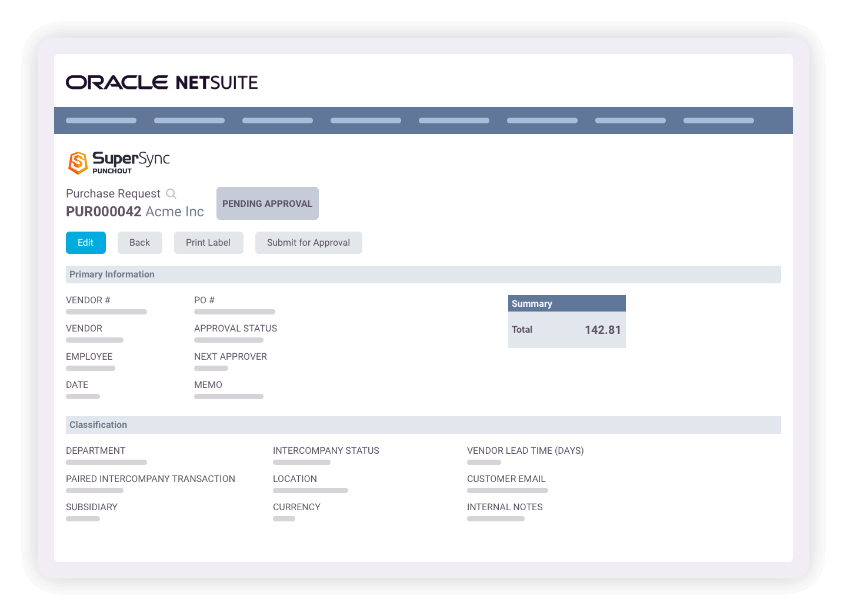Click the INTERNAL NOTES field label
The width and height of the screenshot is (847, 616).
pyautogui.click(x=505, y=507)
